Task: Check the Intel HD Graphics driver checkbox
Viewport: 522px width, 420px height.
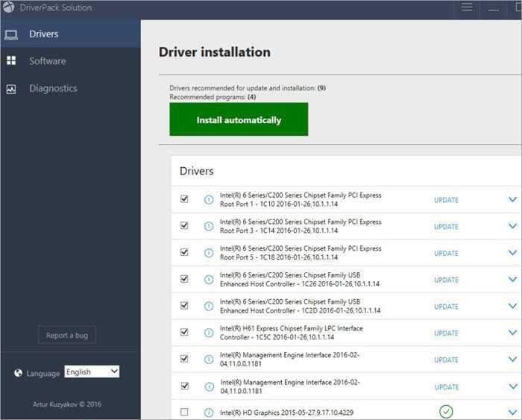Action: pyautogui.click(x=184, y=412)
